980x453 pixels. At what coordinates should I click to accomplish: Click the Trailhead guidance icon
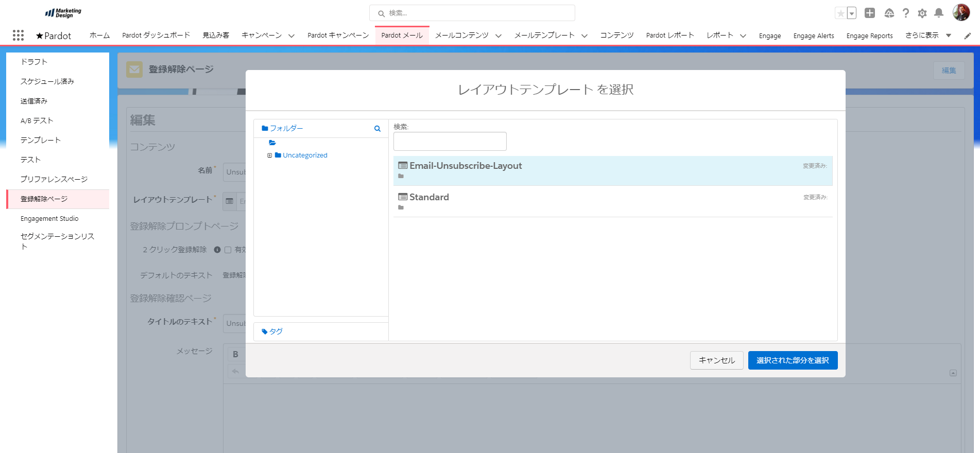click(889, 13)
